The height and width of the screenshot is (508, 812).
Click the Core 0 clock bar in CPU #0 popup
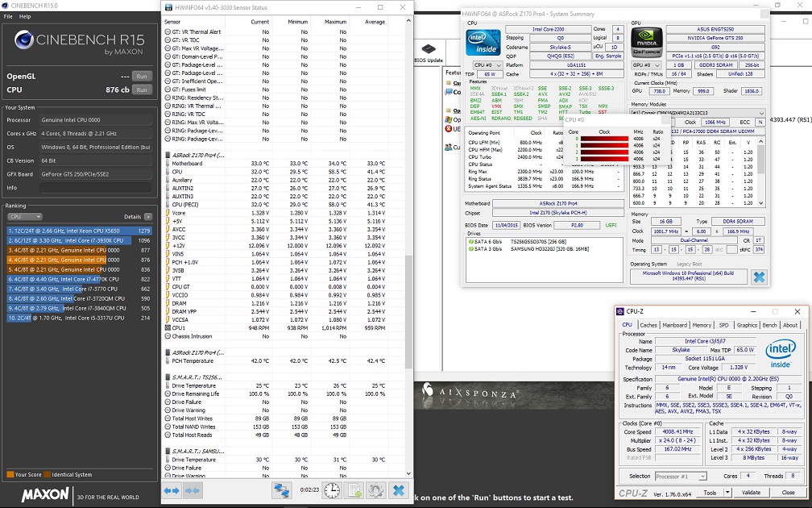click(604, 139)
